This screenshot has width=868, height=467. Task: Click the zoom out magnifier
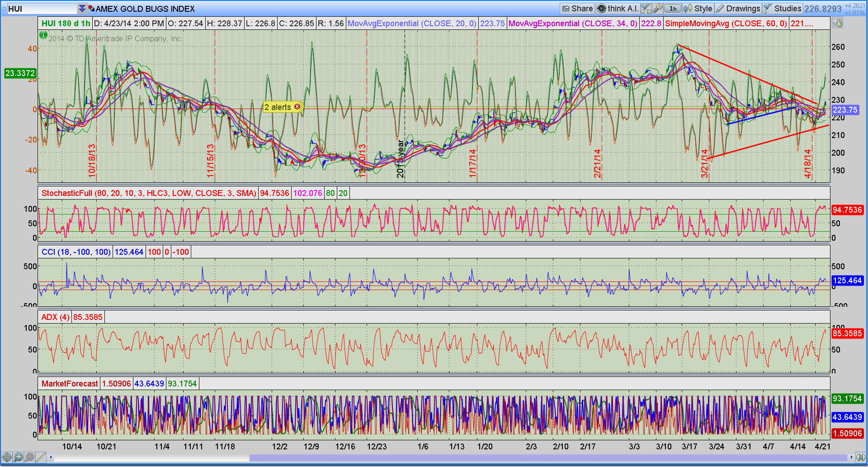point(29,457)
